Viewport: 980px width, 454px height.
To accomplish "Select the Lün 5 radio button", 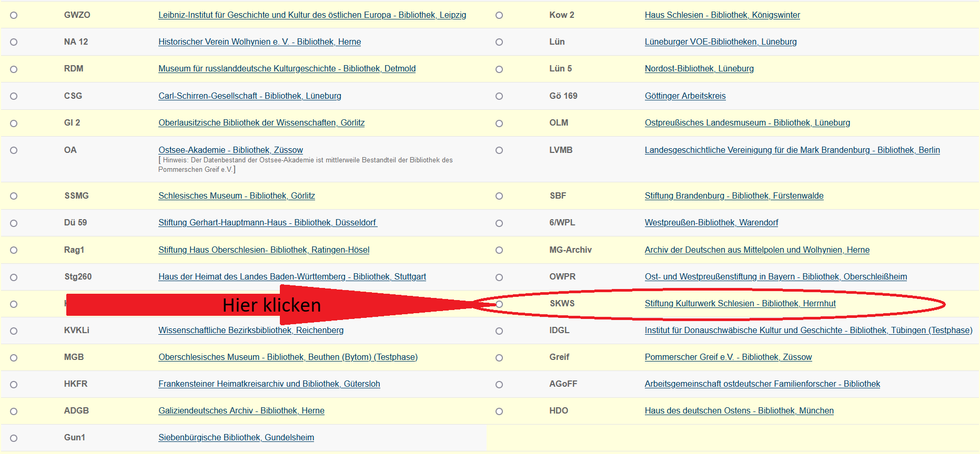I will point(499,69).
